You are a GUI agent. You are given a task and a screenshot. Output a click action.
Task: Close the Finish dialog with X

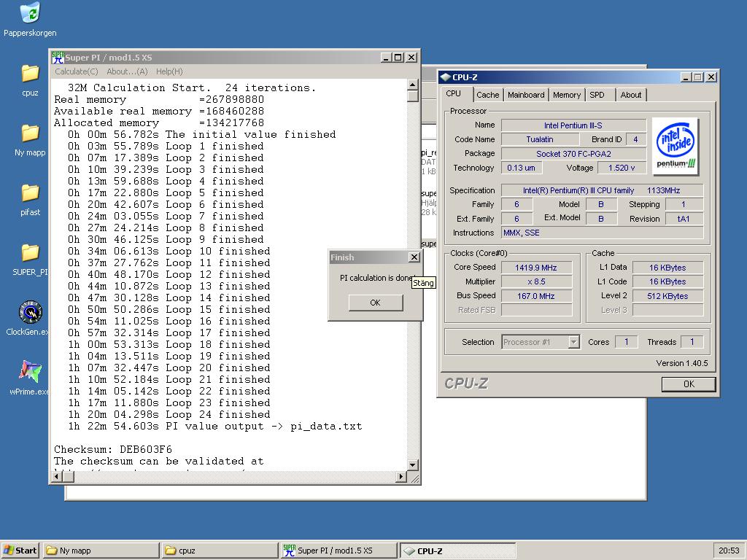[414, 257]
